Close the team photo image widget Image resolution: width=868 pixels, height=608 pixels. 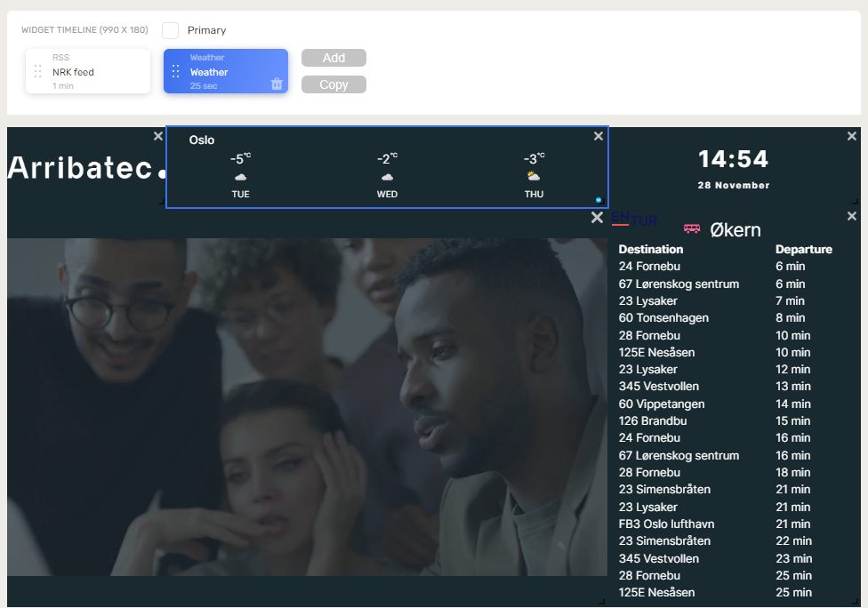click(597, 218)
